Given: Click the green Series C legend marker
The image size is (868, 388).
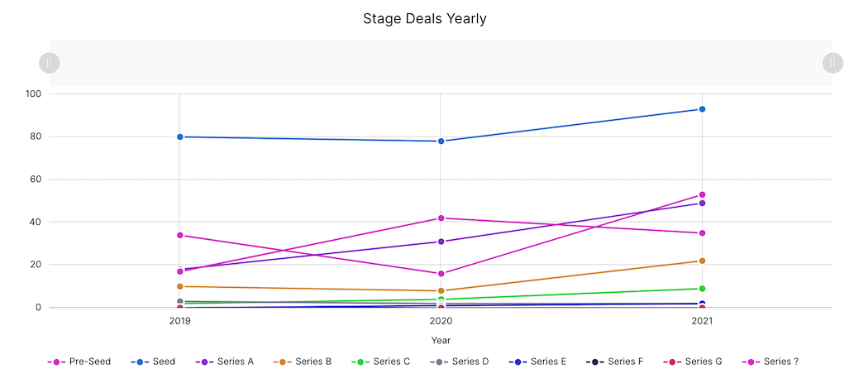Looking at the screenshot, I should click(360, 362).
